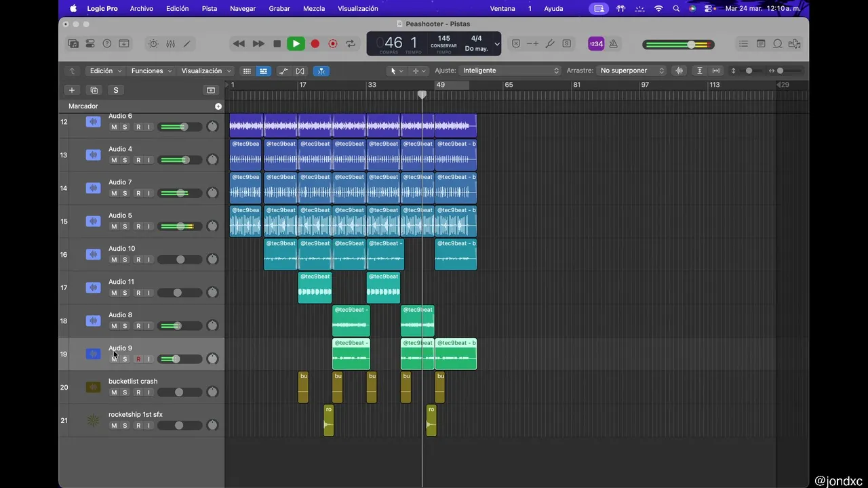868x488 pixels.
Task: Toggle the purple 1234 Count-in button
Action: click(596, 43)
